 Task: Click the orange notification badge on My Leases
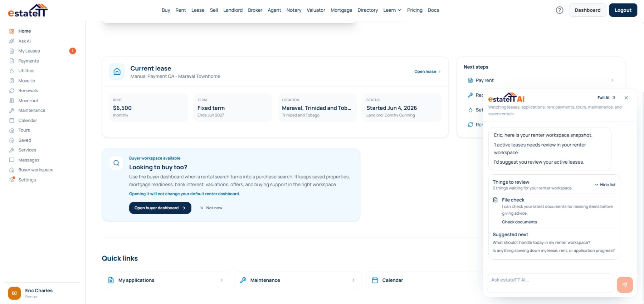click(73, 51)
